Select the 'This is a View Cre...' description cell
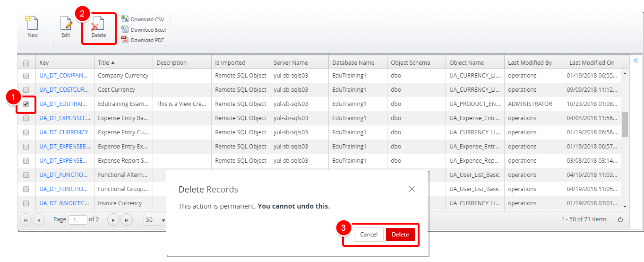644x262 pixels. tap(182, 104)
